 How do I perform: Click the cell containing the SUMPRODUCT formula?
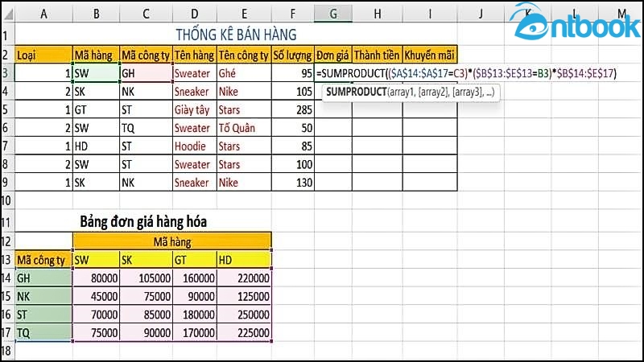pos(333,73)
